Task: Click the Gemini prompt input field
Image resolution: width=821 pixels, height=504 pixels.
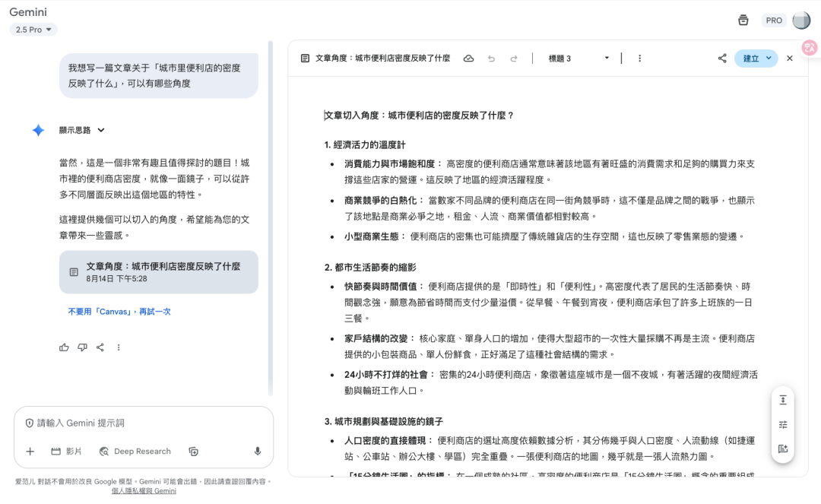Action: point(137,423)
